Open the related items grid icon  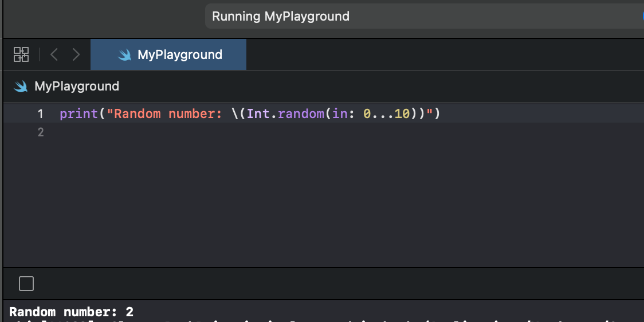click(21, 54)
